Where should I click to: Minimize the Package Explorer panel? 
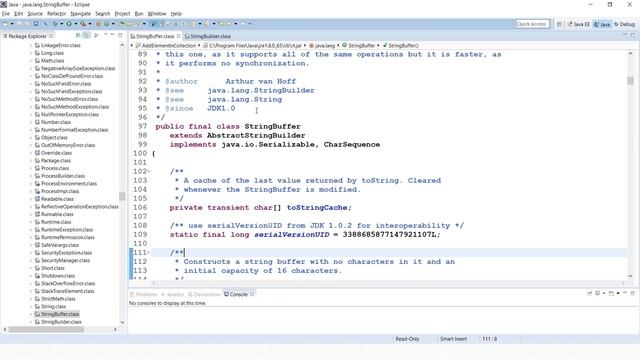pyautogui.click(x=112, y=35)
